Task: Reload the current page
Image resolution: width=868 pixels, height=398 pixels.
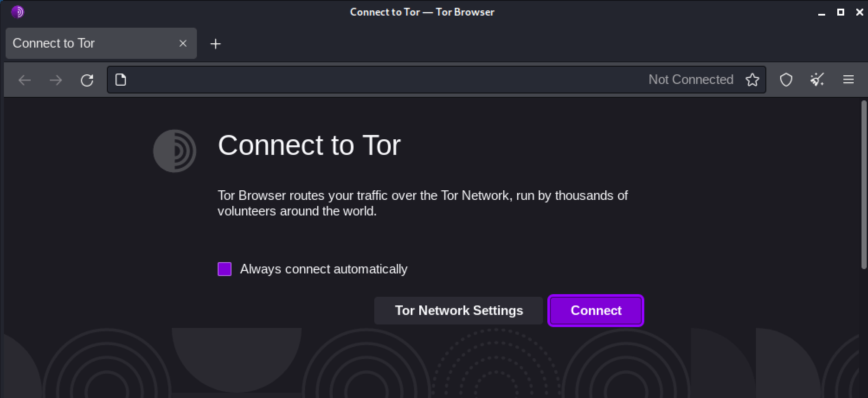Action: [x=87, y=80]
